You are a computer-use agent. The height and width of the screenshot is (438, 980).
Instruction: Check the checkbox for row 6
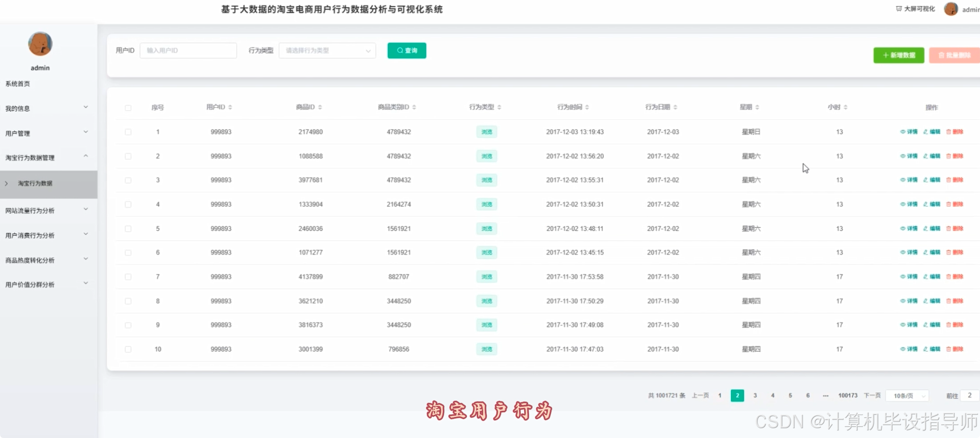[128, 253]
